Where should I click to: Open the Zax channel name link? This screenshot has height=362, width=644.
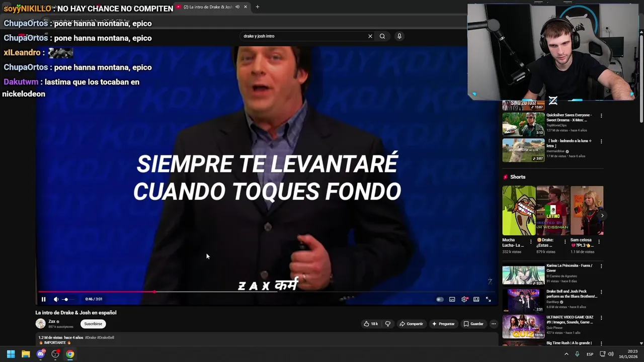[x=52, y=321]
